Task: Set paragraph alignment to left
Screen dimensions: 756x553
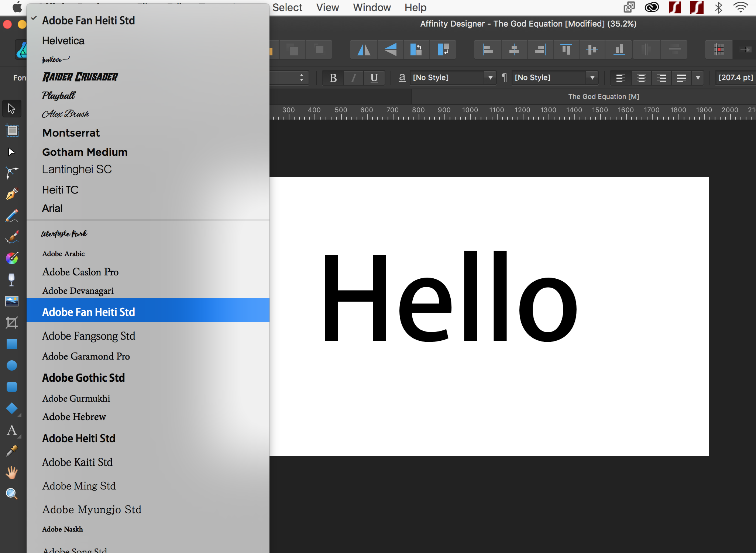Action: (621, 78)
